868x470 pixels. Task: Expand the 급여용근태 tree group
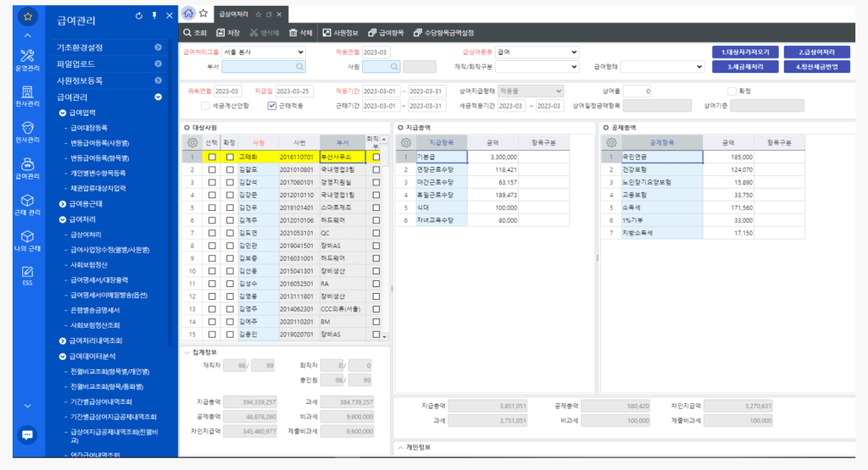pos(63,204)
